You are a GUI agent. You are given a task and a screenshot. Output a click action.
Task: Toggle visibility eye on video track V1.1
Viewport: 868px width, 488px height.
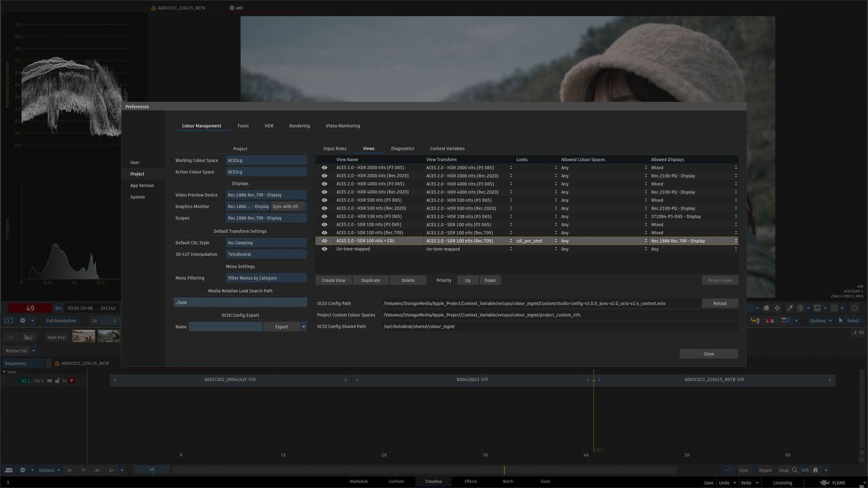[x=50, y=381]
